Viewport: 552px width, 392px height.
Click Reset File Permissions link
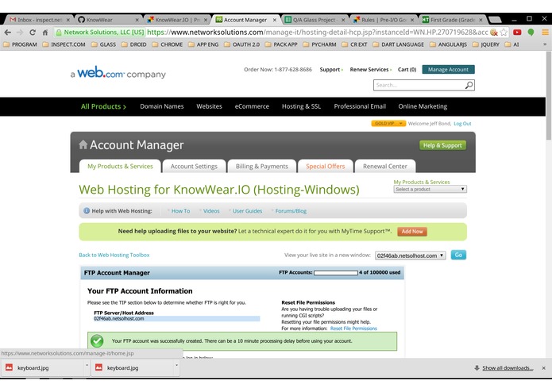click(353, 329)
